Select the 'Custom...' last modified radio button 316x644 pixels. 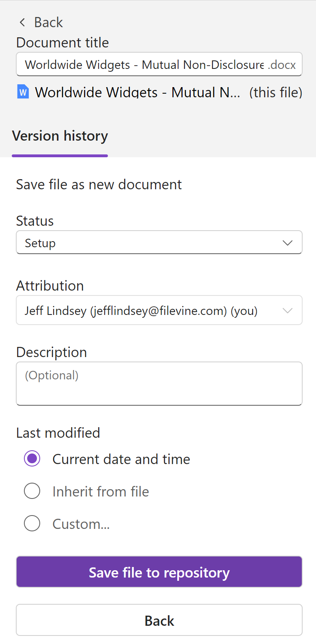32,524
